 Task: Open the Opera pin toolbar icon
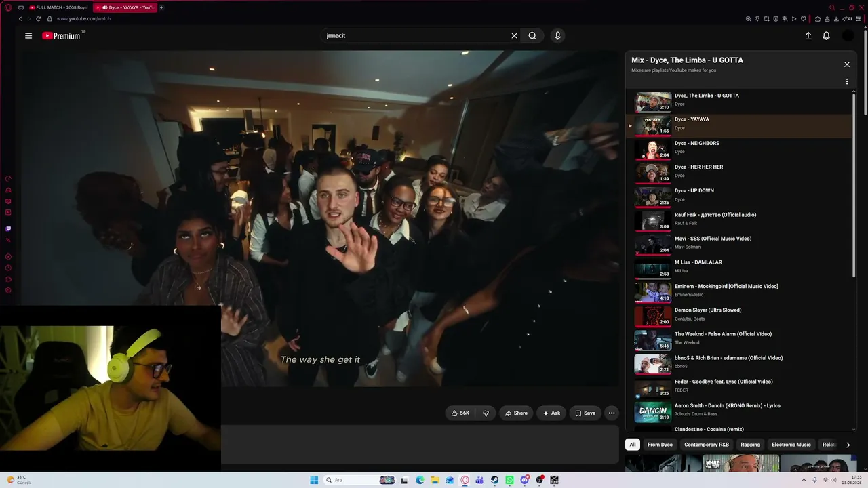pyautogui.click(x=757, y=19)
